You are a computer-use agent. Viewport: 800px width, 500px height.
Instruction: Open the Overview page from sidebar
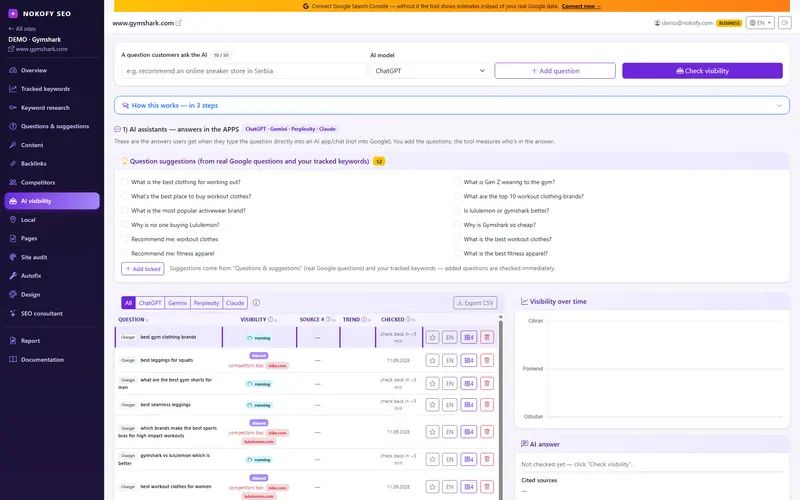[x=52, y=70]
